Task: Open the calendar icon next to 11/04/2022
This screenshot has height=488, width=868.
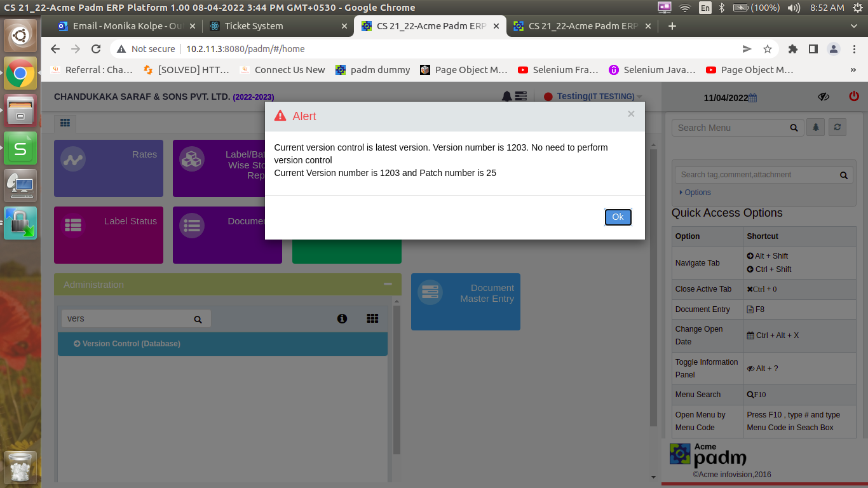Action: 752,98
